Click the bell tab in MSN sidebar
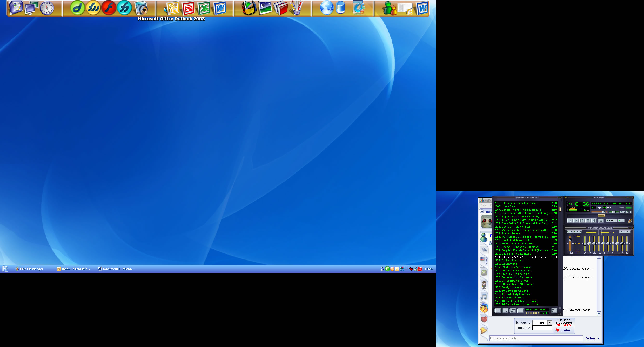This screenshot has width=644, height=347. point(484,331)
